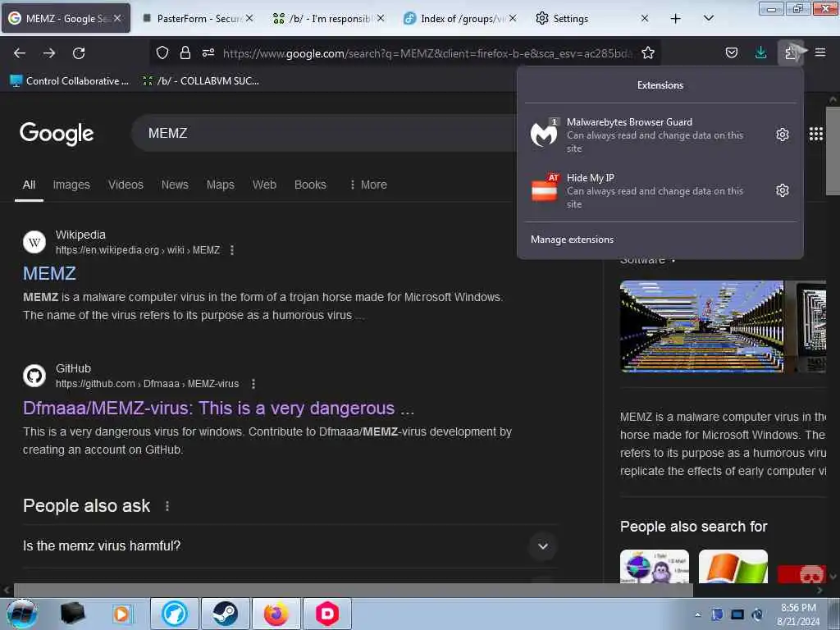Open options for the Wikipedia result

click(x=232, y=250)
